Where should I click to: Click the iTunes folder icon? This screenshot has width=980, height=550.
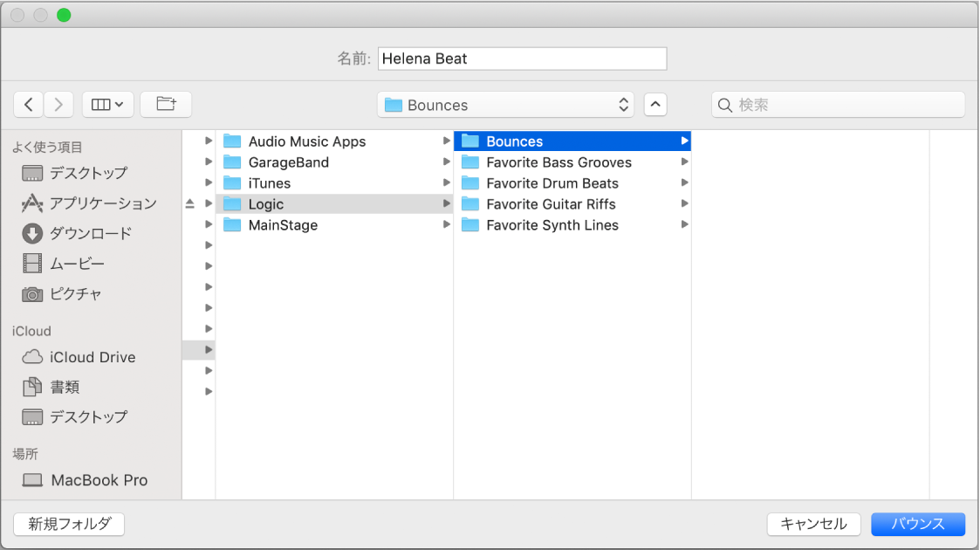pyautogui.click(x=232, y=183)
